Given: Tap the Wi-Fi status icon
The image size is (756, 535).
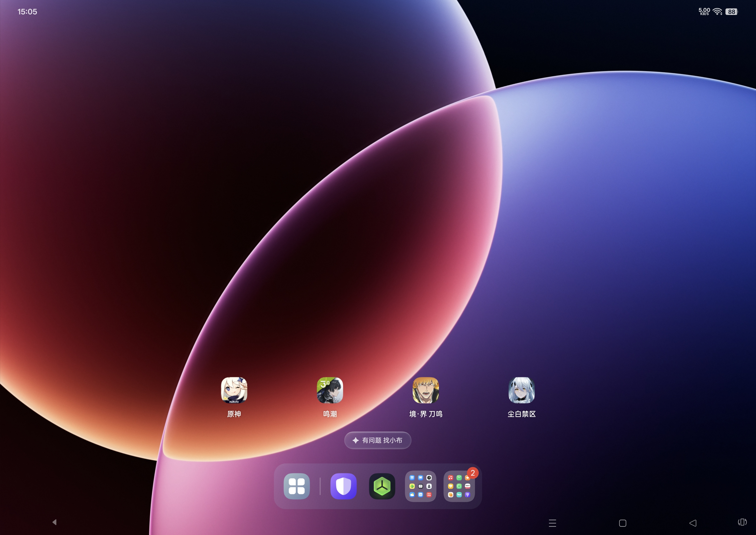Looking at the screenshot, I should 717,12.
